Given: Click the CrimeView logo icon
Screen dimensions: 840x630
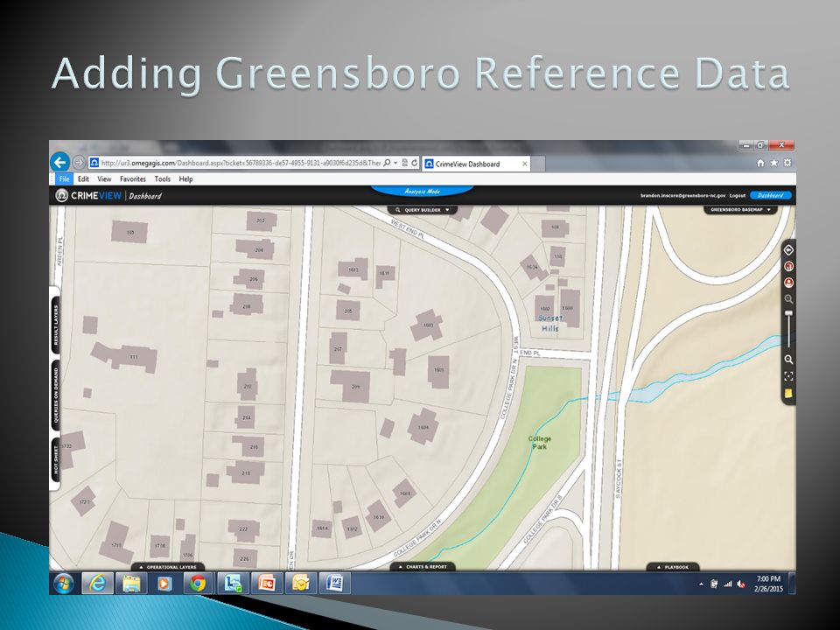Looking at the screenshot, I should coord(62,195).
